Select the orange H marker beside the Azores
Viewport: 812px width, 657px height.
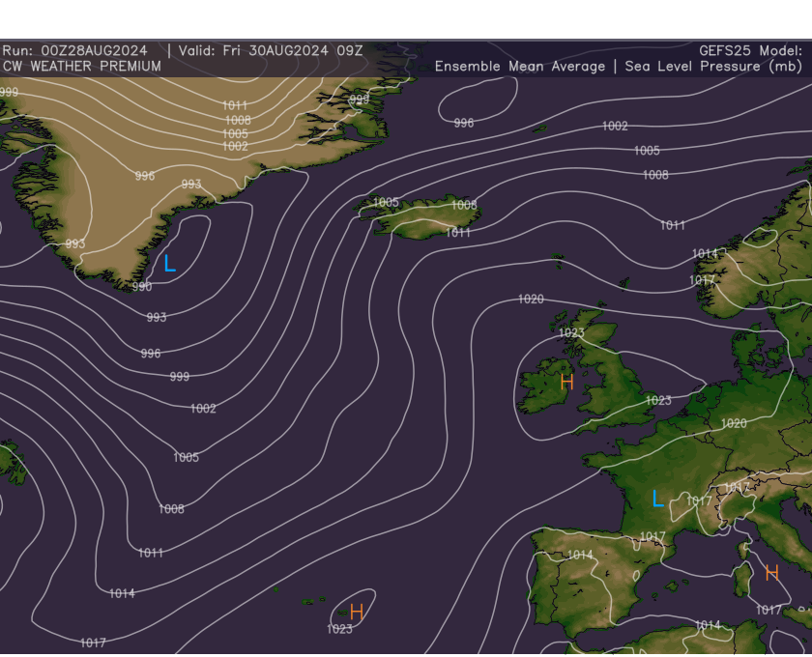(357, 612)
